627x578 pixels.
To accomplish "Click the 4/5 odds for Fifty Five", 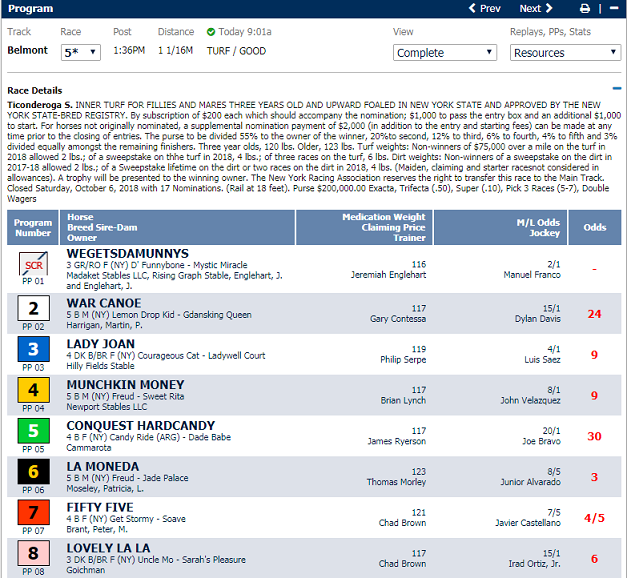I will [594, 518].
